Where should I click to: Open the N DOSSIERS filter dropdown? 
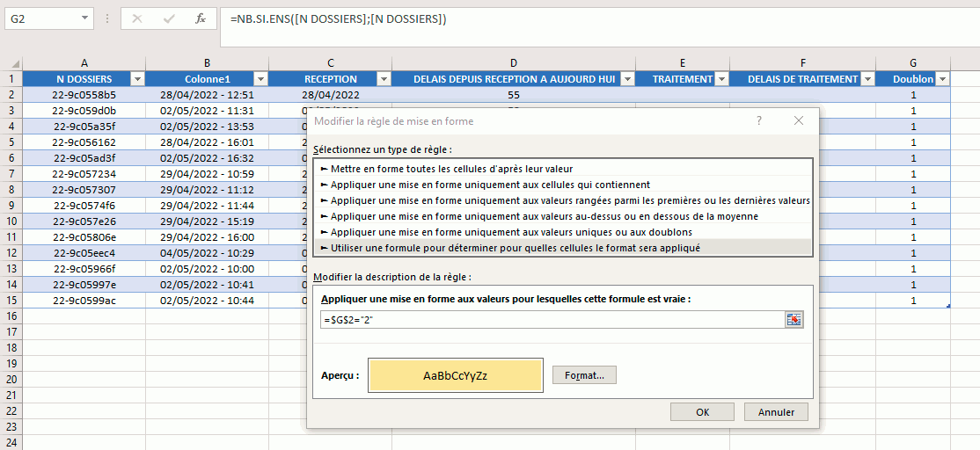(x=137, y=79)
